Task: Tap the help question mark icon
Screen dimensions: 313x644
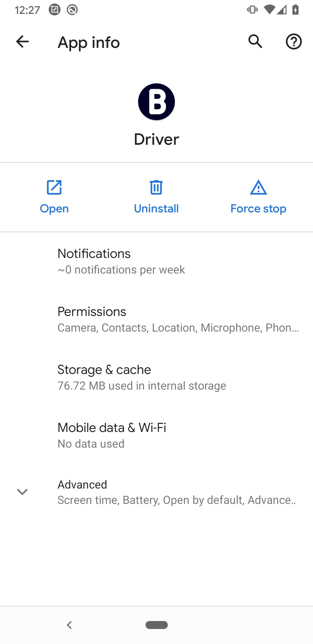Action: click(x=294, y=42)
